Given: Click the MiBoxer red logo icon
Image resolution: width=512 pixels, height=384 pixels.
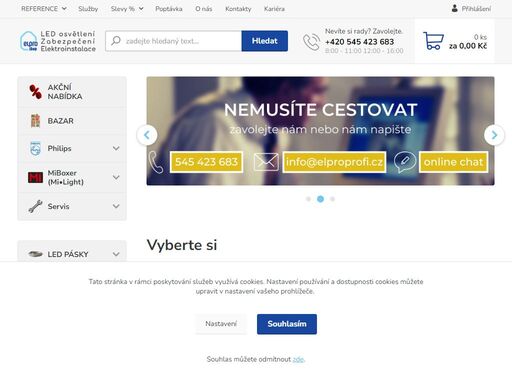Looking at the screenshot, I should click(35, 177).
